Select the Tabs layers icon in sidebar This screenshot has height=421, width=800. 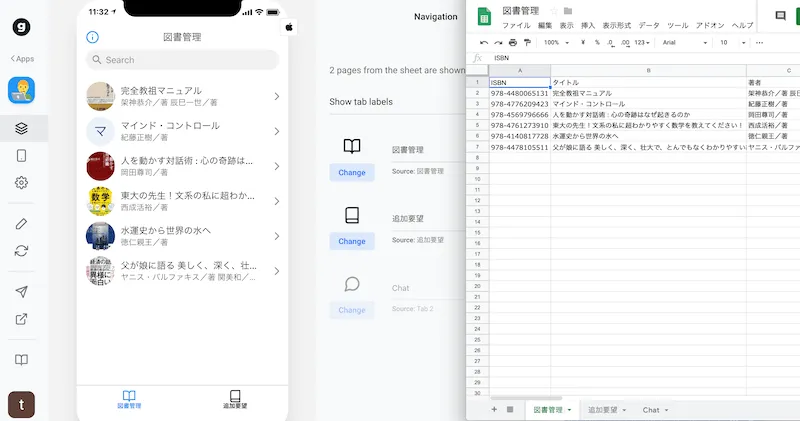pos(21,128)
